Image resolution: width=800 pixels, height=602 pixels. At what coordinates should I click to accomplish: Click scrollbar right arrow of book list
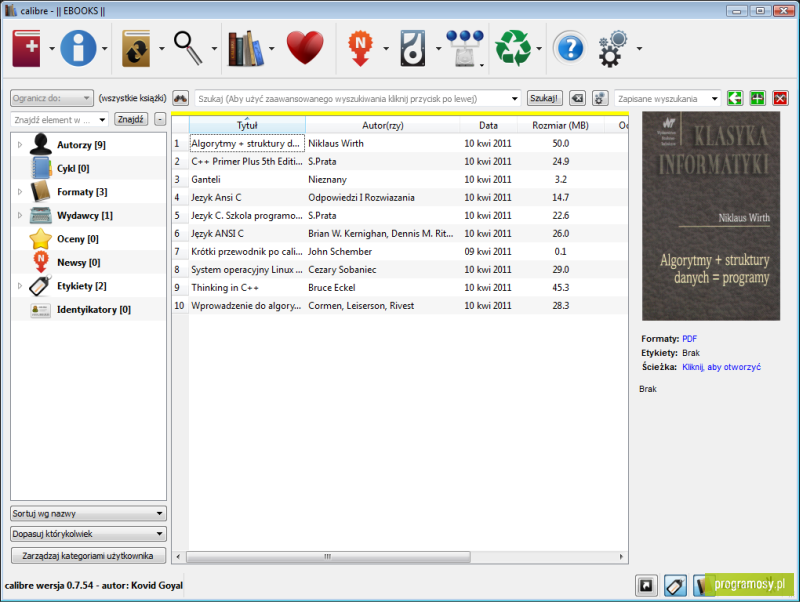point(621,557)
